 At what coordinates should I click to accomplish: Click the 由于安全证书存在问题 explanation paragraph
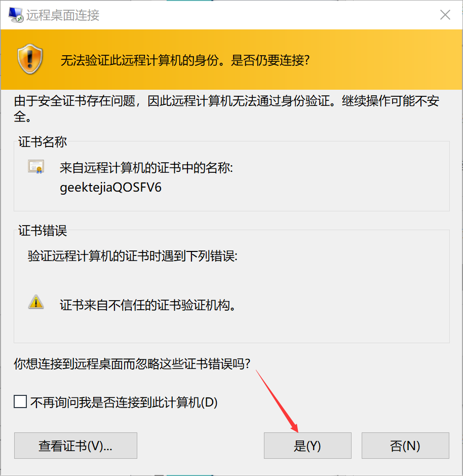click(x=226, y=108)
